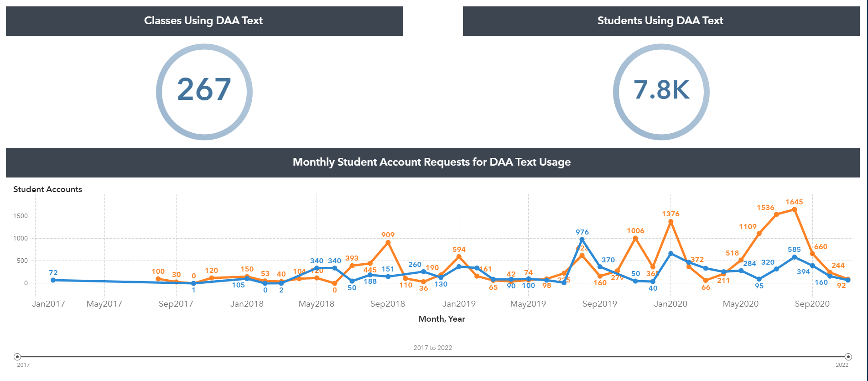The height and width of the screenshot is (381, 868).
Task: Select the orange peak point labeled 909
Action: (388, 243)
